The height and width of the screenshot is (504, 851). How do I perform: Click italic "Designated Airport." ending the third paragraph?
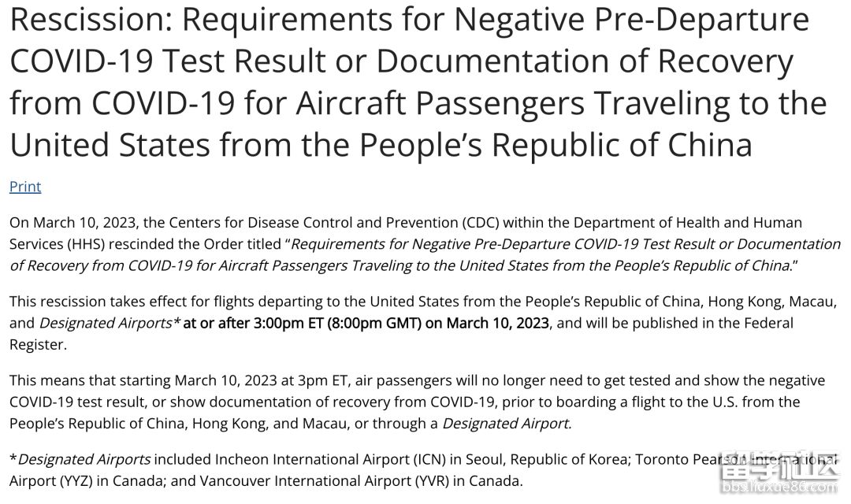coord(507,423)
